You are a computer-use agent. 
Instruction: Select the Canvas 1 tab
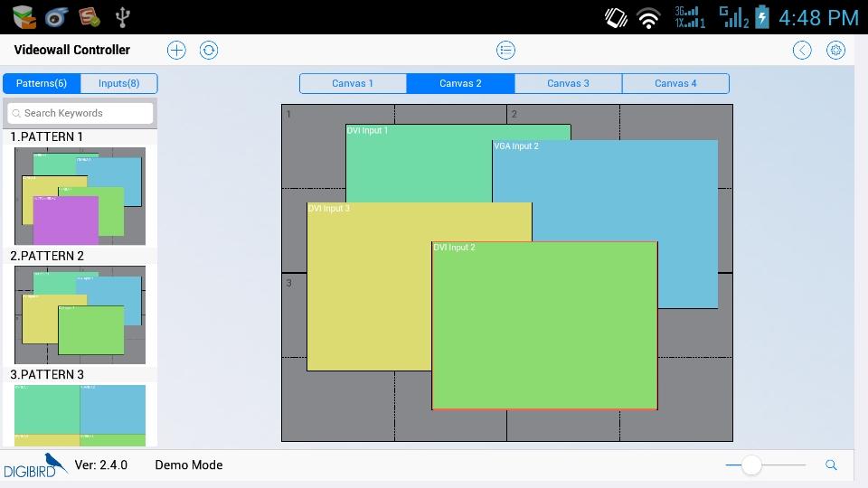pyautogui.click(x=353, y=83)
